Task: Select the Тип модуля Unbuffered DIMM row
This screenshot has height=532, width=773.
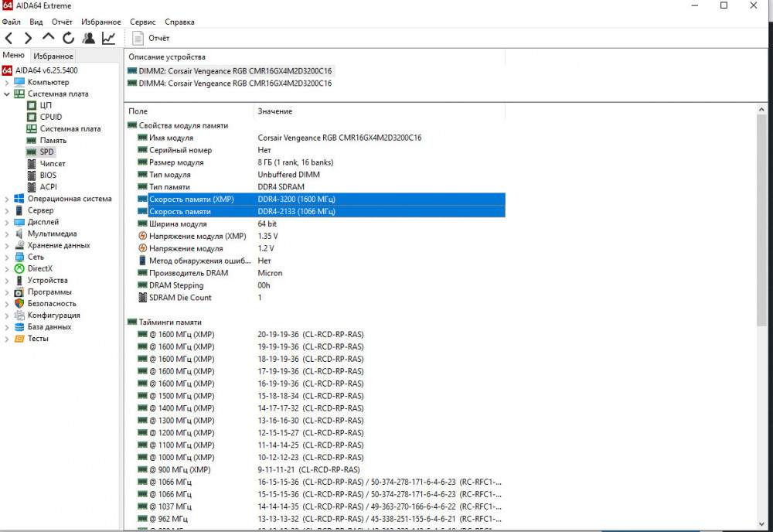Action: click(321, 175)
